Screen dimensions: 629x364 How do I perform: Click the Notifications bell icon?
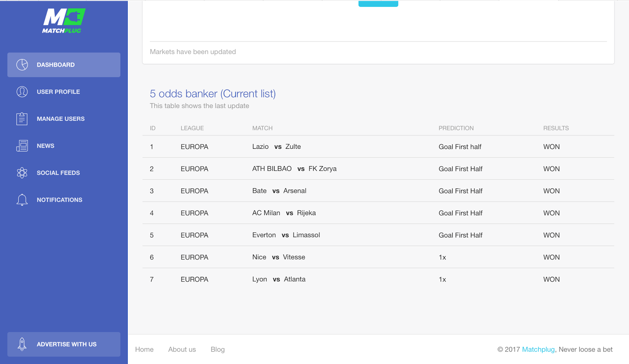click(22, 200)
